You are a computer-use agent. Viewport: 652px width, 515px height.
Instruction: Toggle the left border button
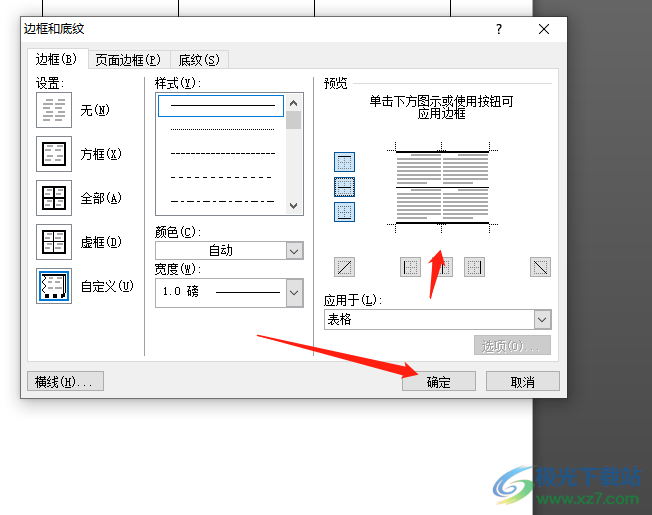(410, 267)
